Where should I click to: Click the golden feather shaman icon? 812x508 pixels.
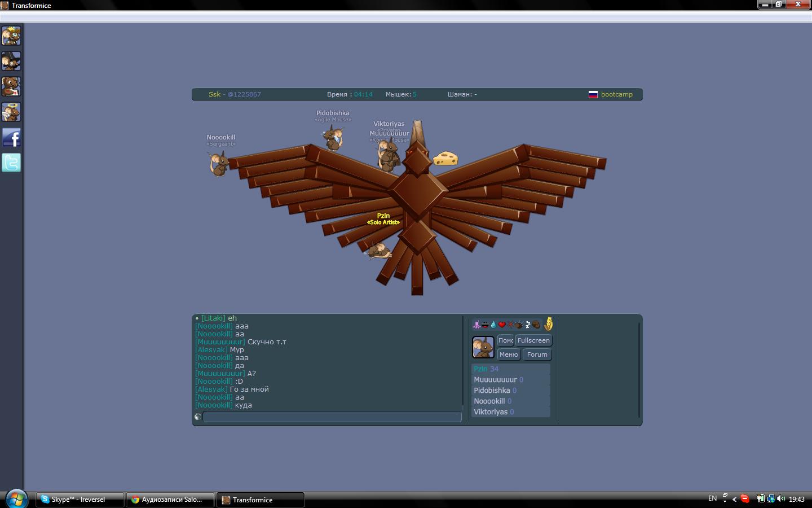[x=548, y=324]
